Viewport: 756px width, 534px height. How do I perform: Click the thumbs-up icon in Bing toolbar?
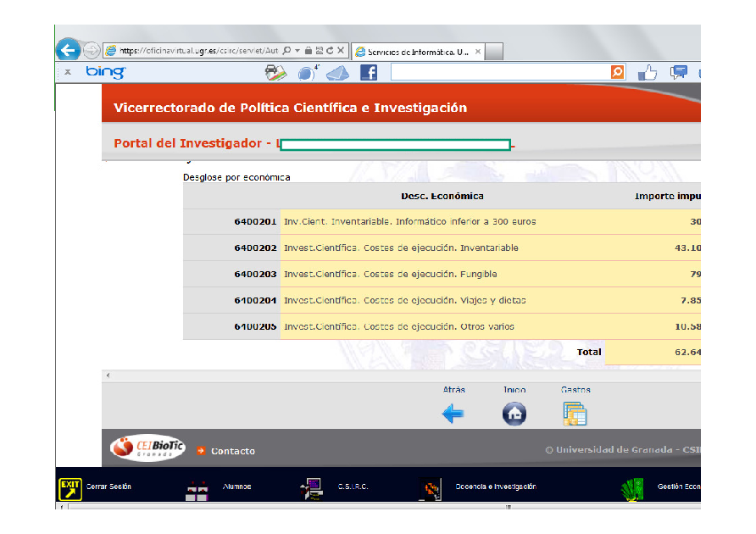(x=648, y=73)
